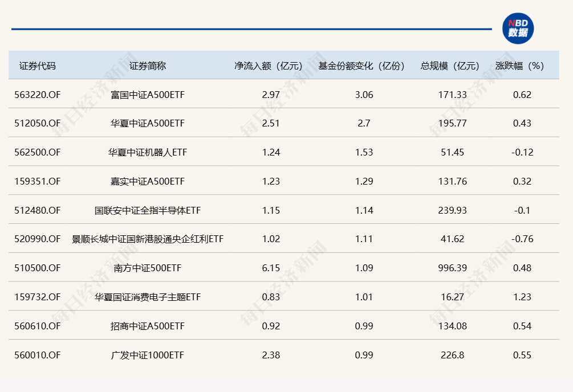
Task: Select 华夏中证A500ETF name cell
Action: (x=148, y=123)
